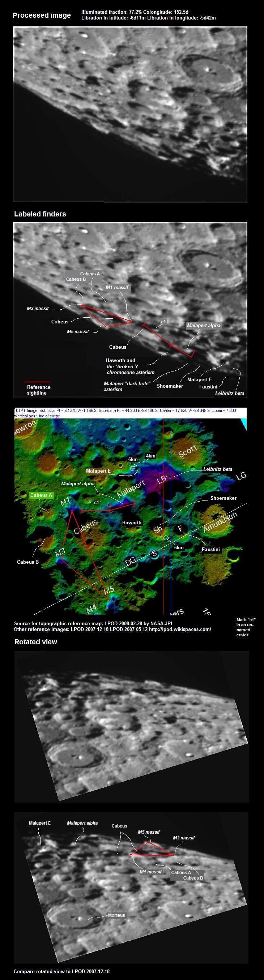Select the green-highlighted "Cabeus A" map label

pyautogui.click(x=41, y=495)
